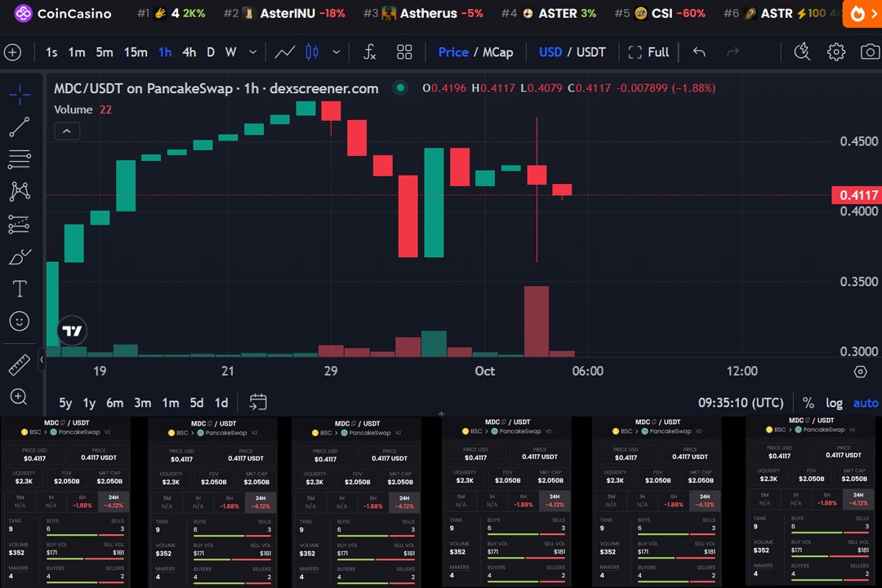Select the XABCD pattern tool
Screen dimensions: 882x588
click(x=19, y=191)
